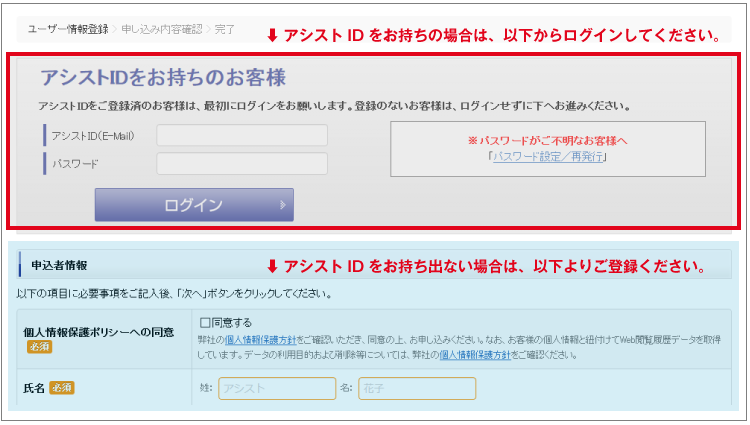The height and width of the screenshot is (425, 750).
Task: Click the 個人情報保護ポリシーへの同意 label
Action: 99,332
